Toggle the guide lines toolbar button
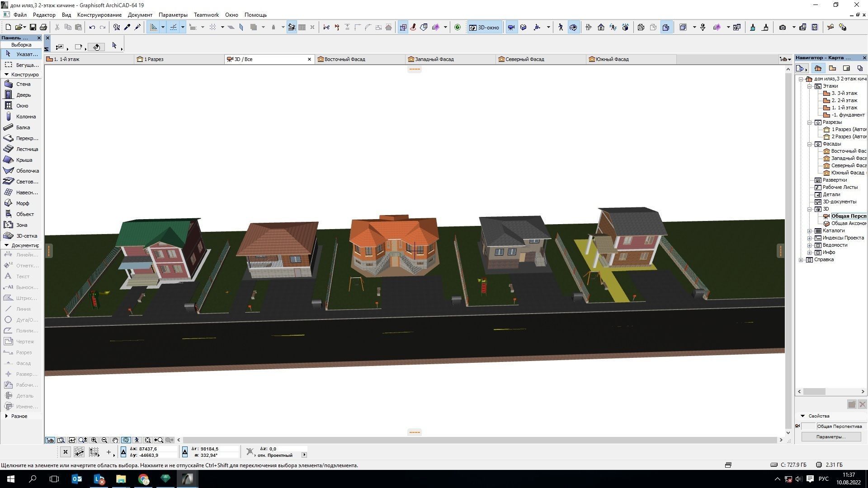This screenshot has width=868, height=488. [x=154, y=28]
